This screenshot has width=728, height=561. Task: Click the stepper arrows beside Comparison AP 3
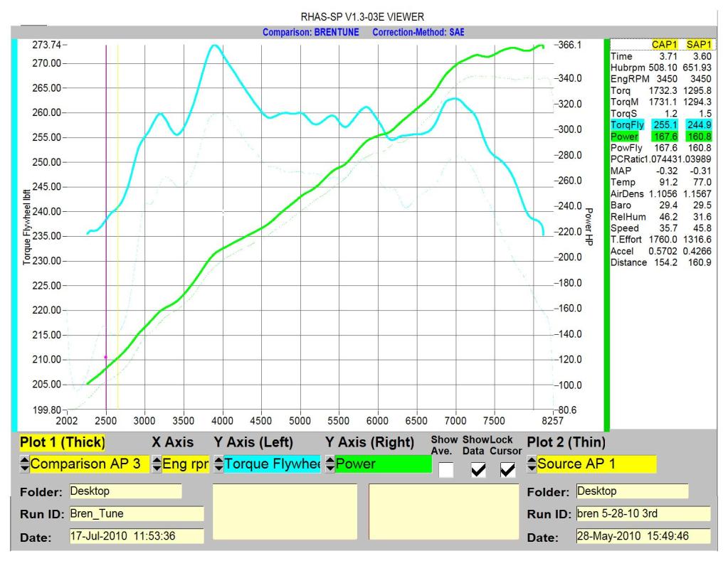point(23,465)
